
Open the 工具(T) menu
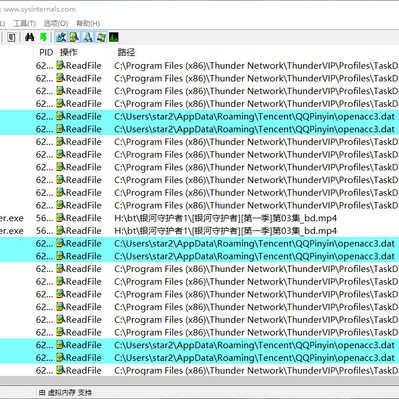coord(24,23)
